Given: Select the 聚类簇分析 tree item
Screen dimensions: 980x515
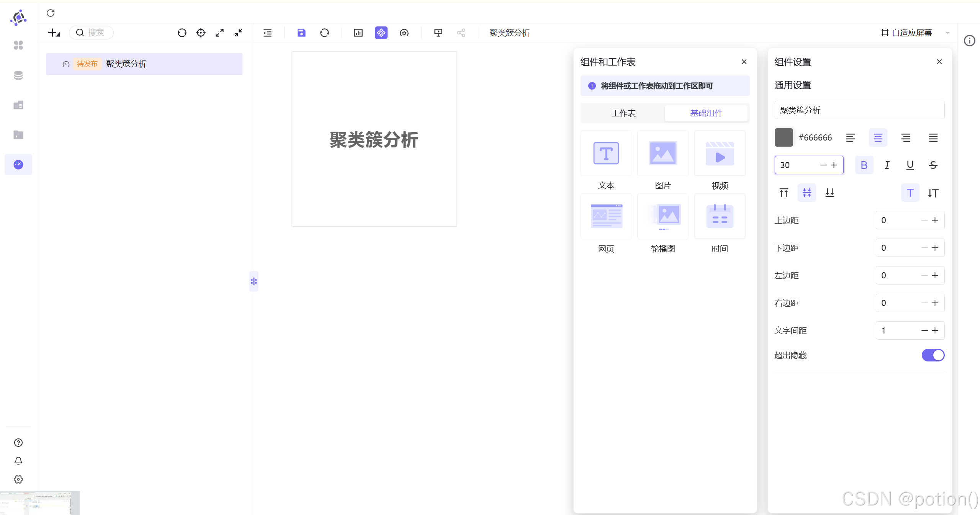Looking at the screenshot, I should [144, 64].
